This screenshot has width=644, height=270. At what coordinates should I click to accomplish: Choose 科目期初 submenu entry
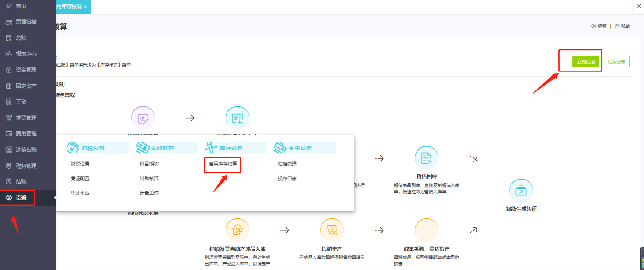(149, 164)
